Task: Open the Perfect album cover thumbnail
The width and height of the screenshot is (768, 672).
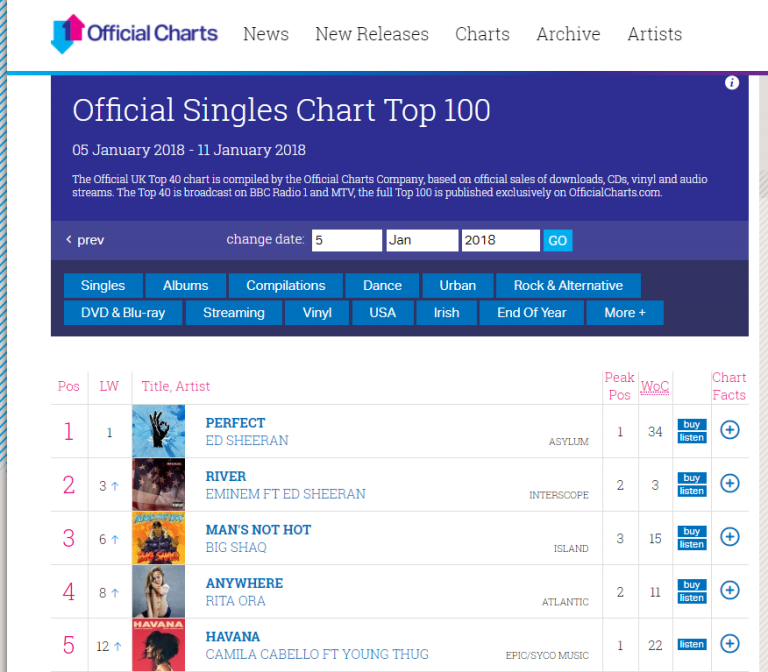Action: click(158, 431)
